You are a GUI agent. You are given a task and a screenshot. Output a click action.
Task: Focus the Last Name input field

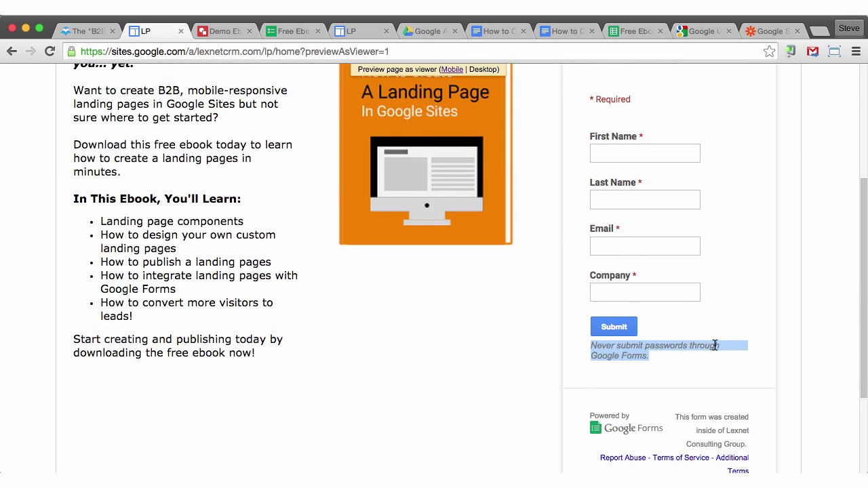coord(645,199)
